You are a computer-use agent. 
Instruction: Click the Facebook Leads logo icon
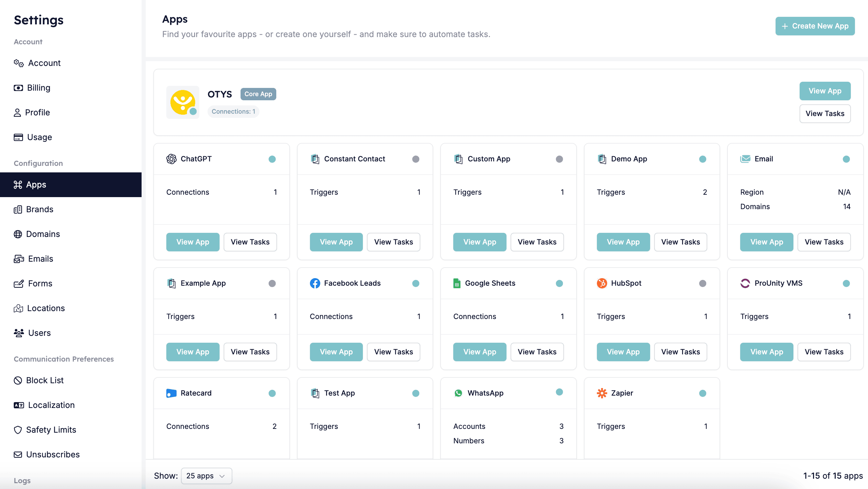[x=315, y=283]
